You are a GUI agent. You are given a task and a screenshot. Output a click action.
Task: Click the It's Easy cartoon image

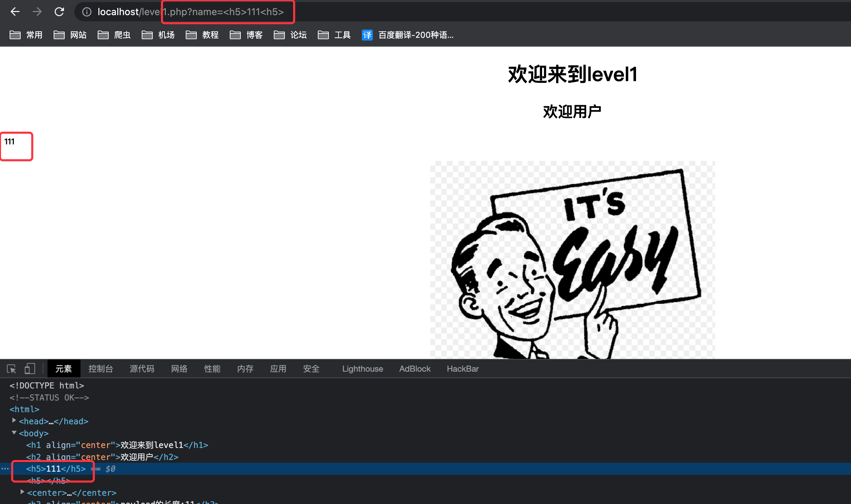click(572, 260)
